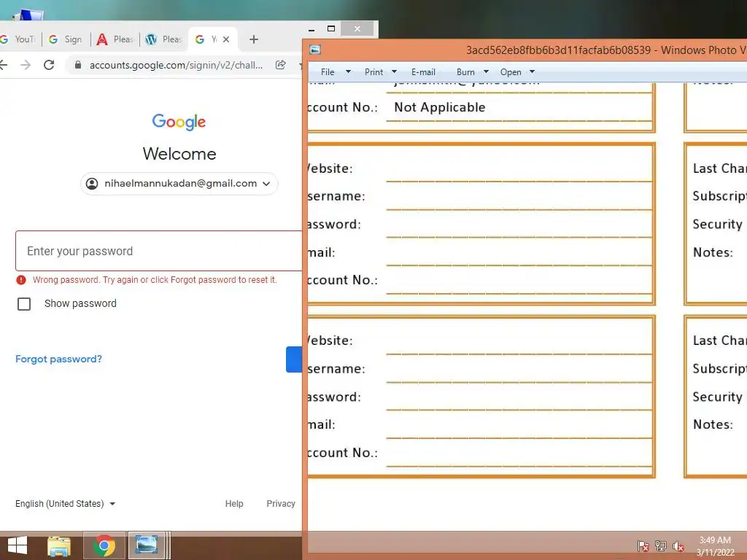Switch to the Google Sign tab
Screen dimensions: 747x560
tap(66, 39)
